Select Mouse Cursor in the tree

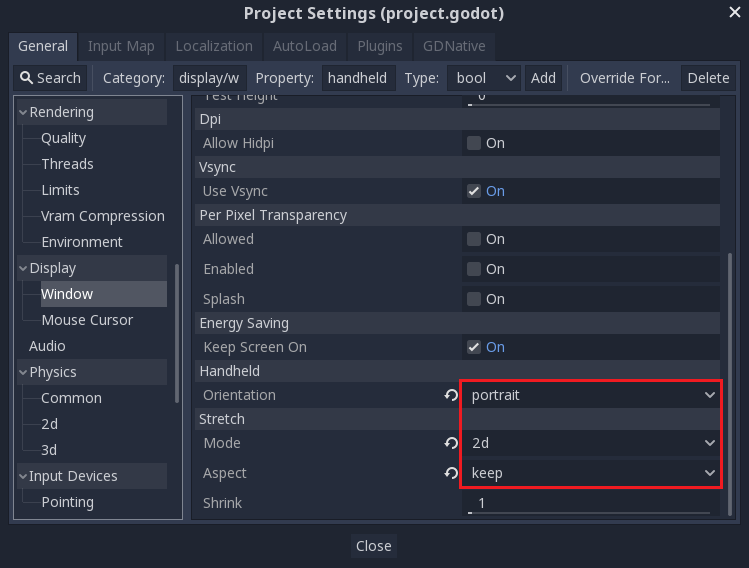[87, 321]
